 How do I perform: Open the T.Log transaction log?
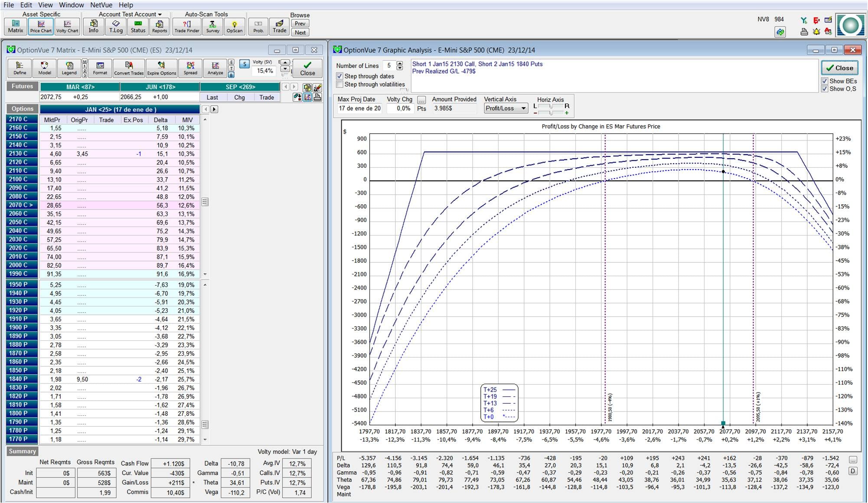click(116, 26)
